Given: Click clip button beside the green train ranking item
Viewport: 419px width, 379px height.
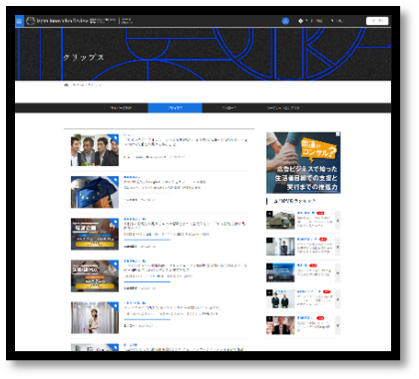Looking at the screenshot, I should [x=338, y=220].
